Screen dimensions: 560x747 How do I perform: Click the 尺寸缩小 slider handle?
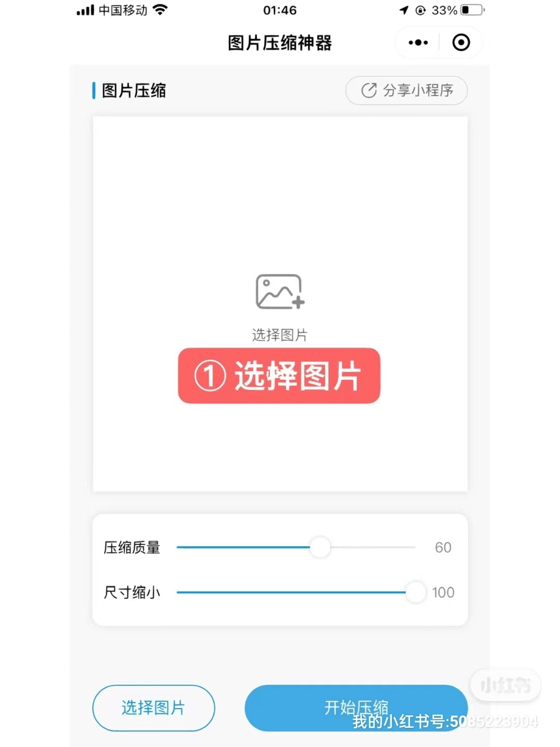tap(415, 592)
